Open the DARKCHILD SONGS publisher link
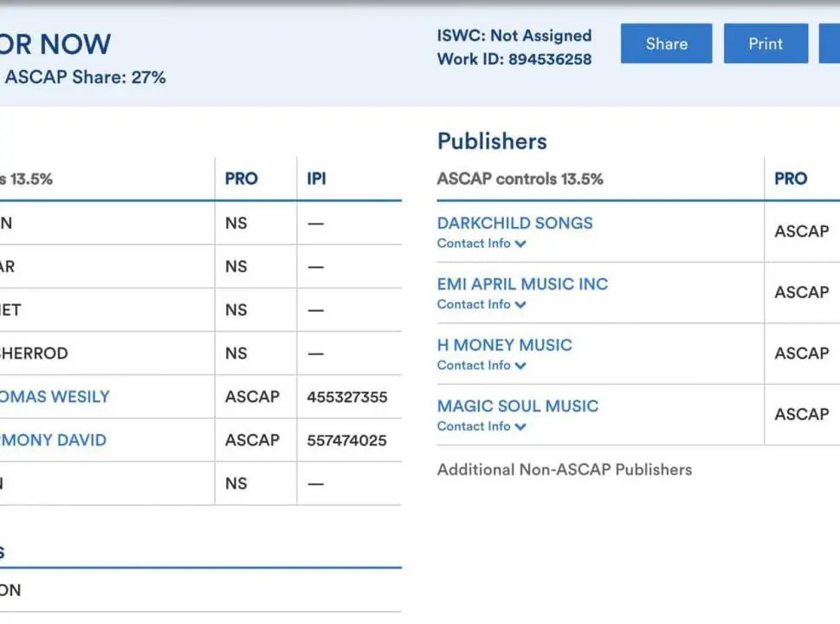Image resolution: width=840 pixels, height=624 pixels. (514, 223)
